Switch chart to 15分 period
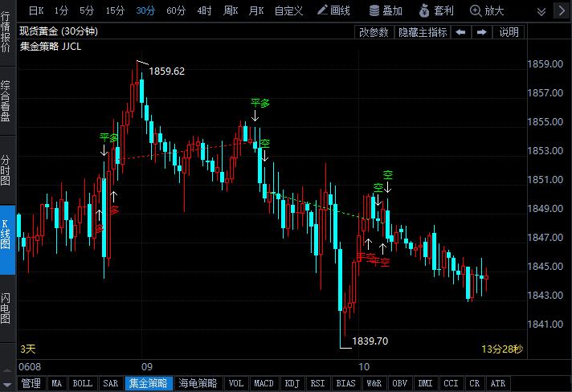Screen dimensions: 572x392 coord(115,11)
